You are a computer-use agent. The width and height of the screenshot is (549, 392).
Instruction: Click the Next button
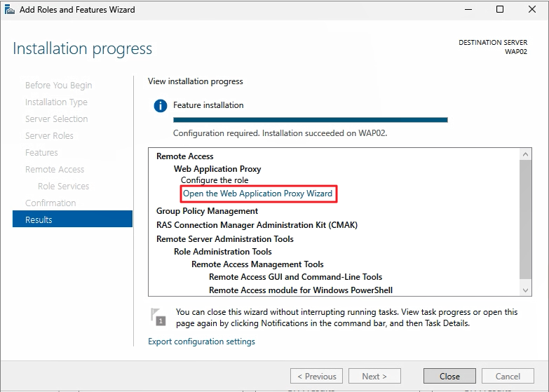pos(374,377)
